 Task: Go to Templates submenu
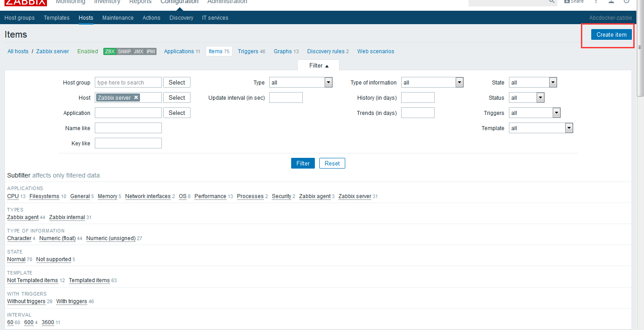[x=57, y=18]
